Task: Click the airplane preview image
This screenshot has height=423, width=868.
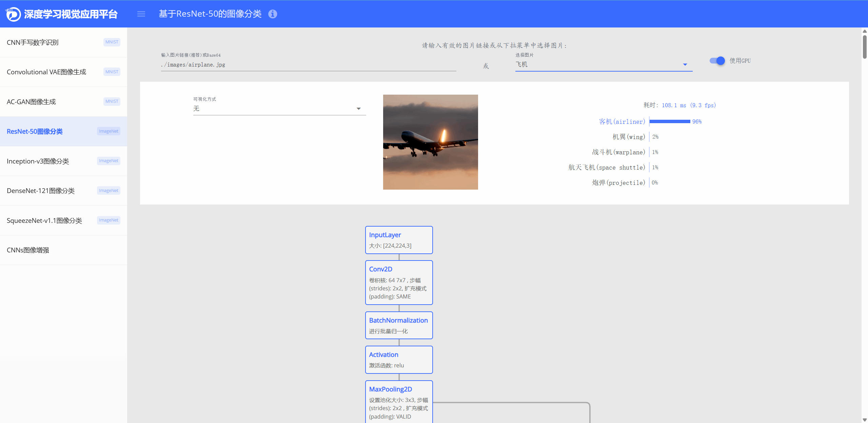Action: click(431, 142)
